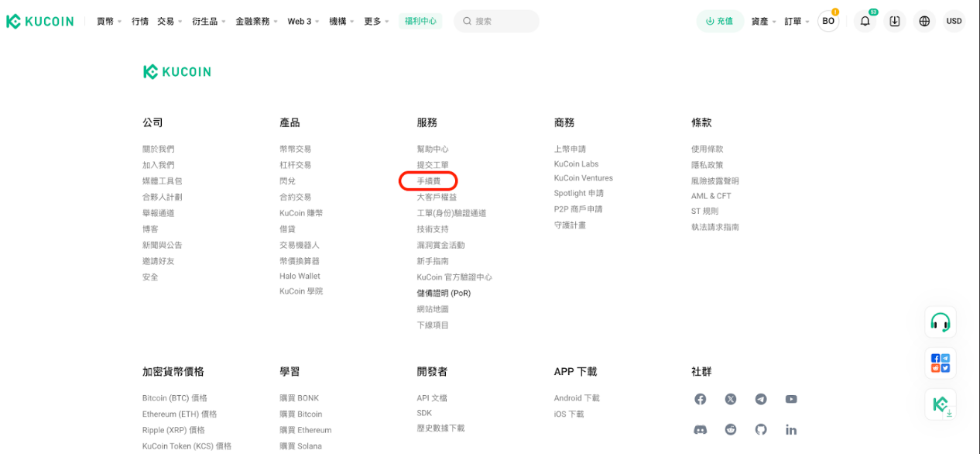
Task: Open the 幣幣交易 link
Action: pos(296,149)
